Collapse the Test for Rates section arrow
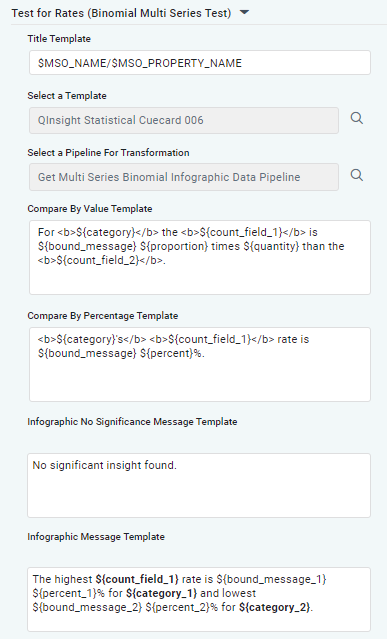This screenshot has height=639, width=387. coord(244,13)
